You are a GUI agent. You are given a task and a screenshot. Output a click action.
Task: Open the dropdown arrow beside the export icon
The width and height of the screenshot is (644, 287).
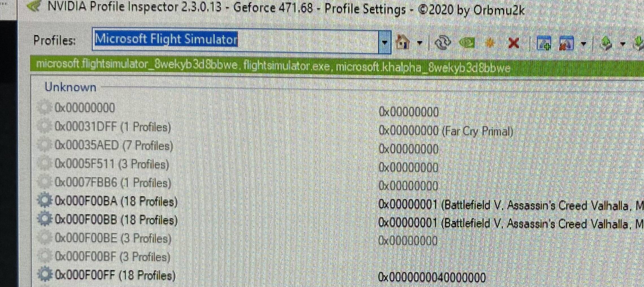click(623, 44)
